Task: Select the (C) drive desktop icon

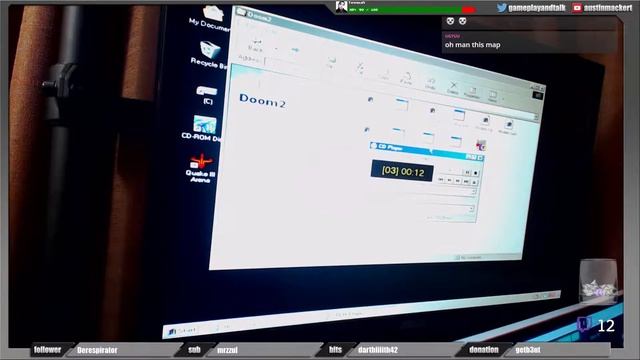Action: pyautogui.click(x=207, y=95)
